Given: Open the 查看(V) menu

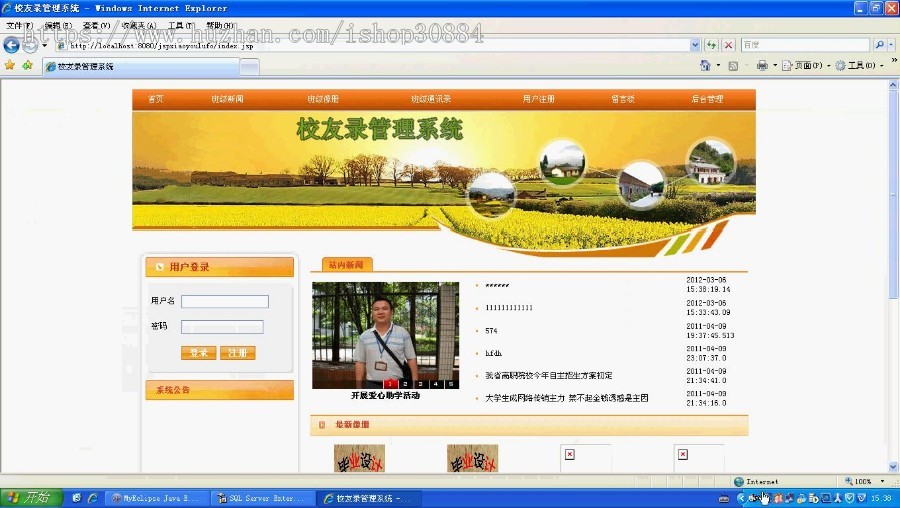Looking at the screenshot, I should pos(96,25).
